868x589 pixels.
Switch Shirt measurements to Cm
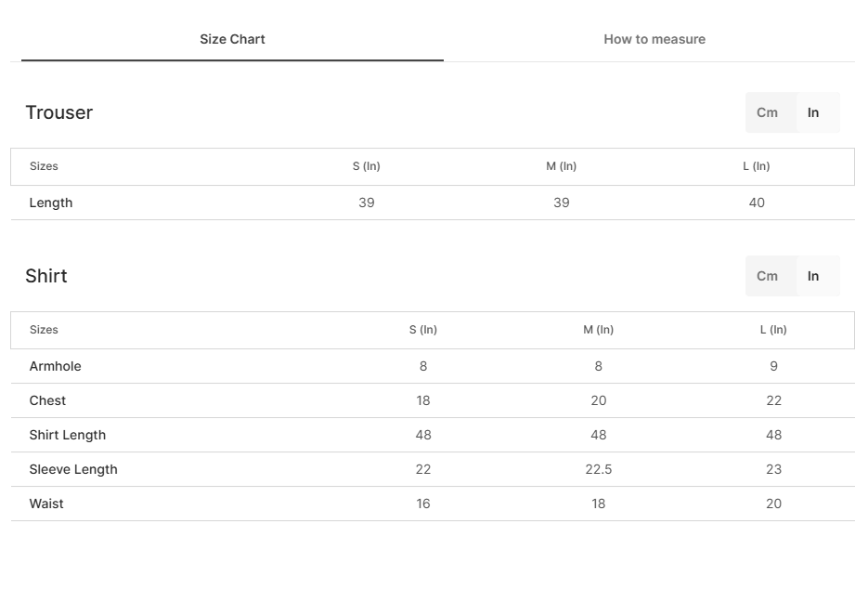(x=767, y=276)
